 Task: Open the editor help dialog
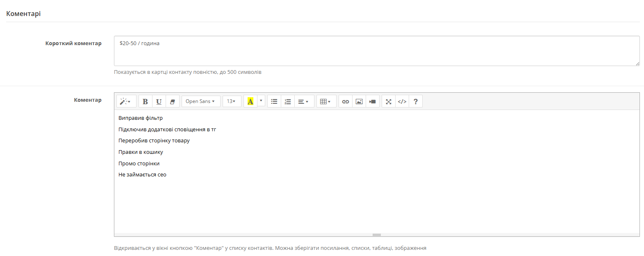click(x=416, y=101)
